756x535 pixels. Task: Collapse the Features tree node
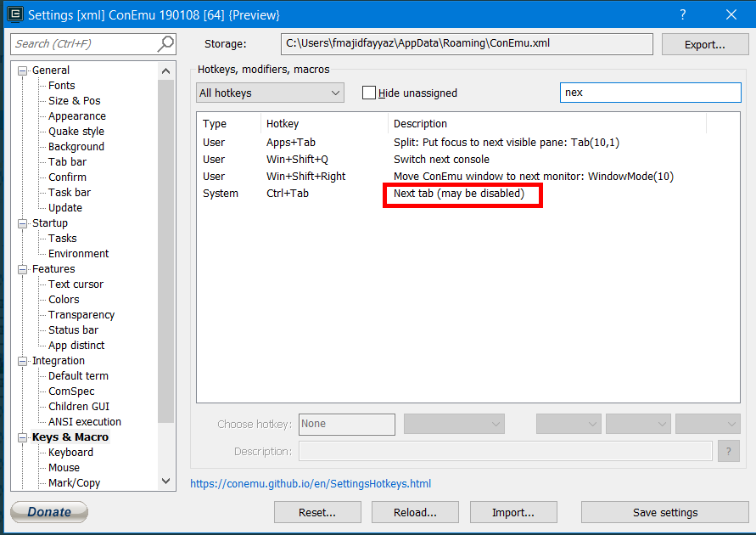coord(23,269)
